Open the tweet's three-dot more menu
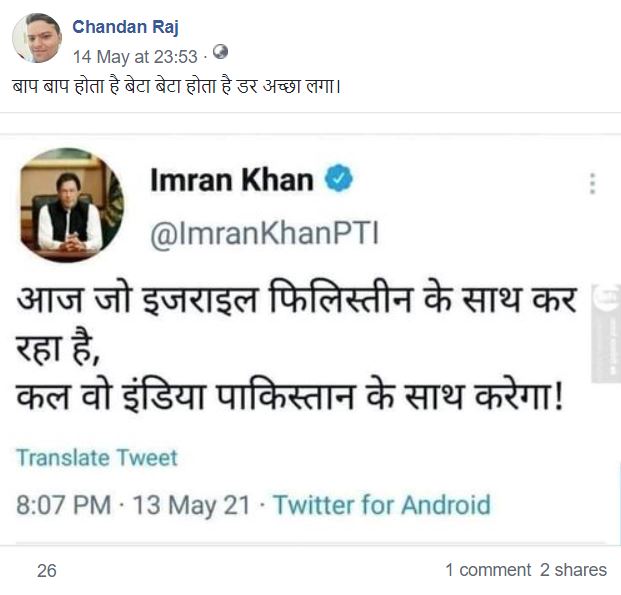 coord(592,184)
